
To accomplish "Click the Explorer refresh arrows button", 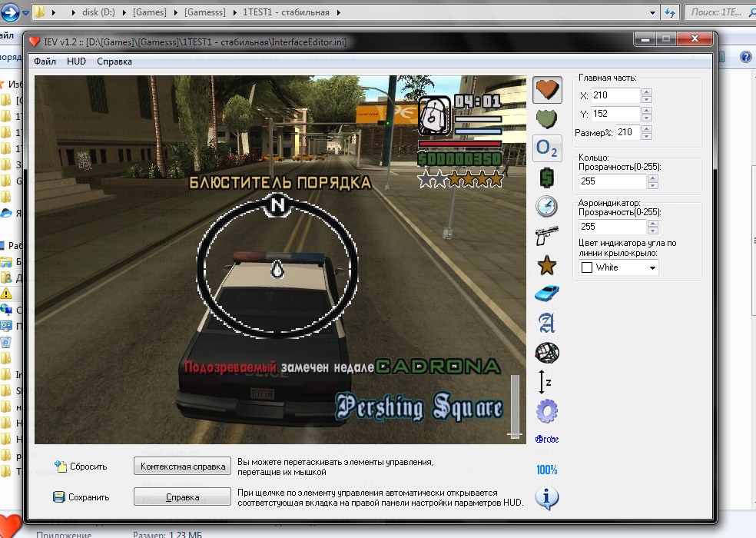I will point(670,12).
